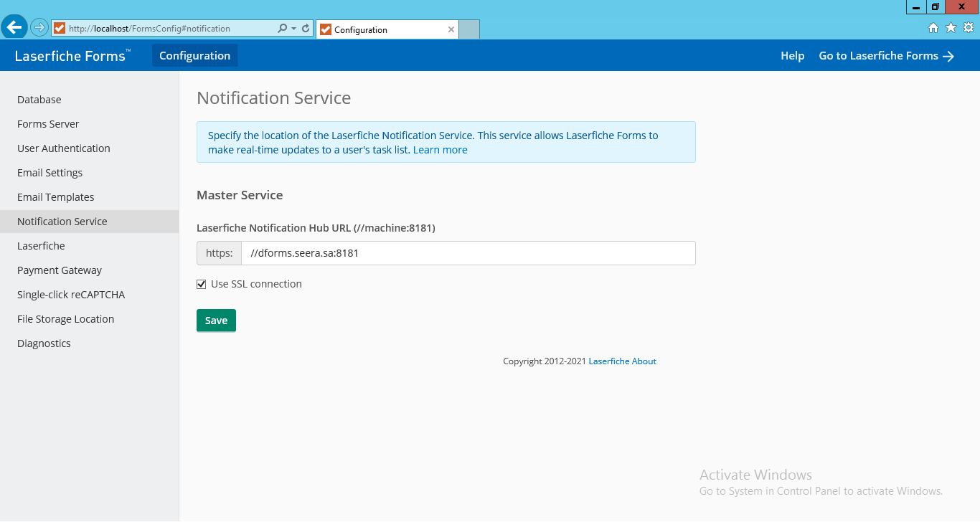Click the browser forward arrow button
Image resolution: width=980 pixels, height=522 pixels.
click(x=39, y=28)
